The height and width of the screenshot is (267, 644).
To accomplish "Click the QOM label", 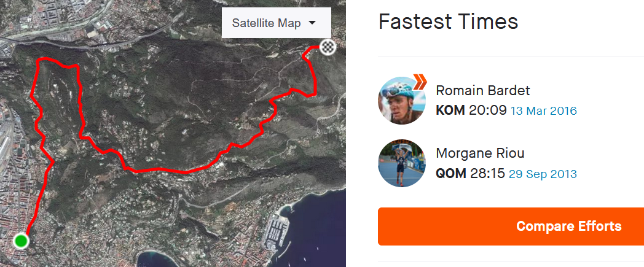I will [450, 174].
